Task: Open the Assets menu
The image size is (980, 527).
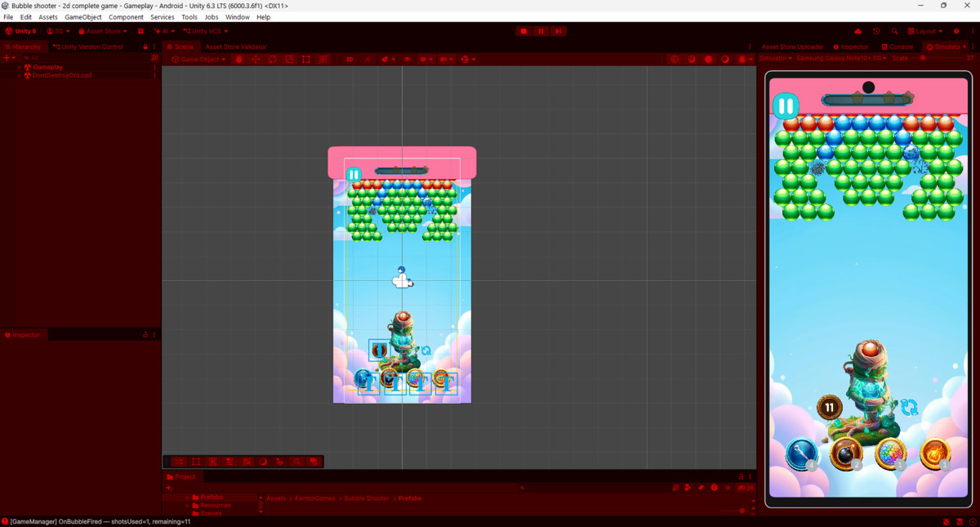Action: [x=48, y=17]
